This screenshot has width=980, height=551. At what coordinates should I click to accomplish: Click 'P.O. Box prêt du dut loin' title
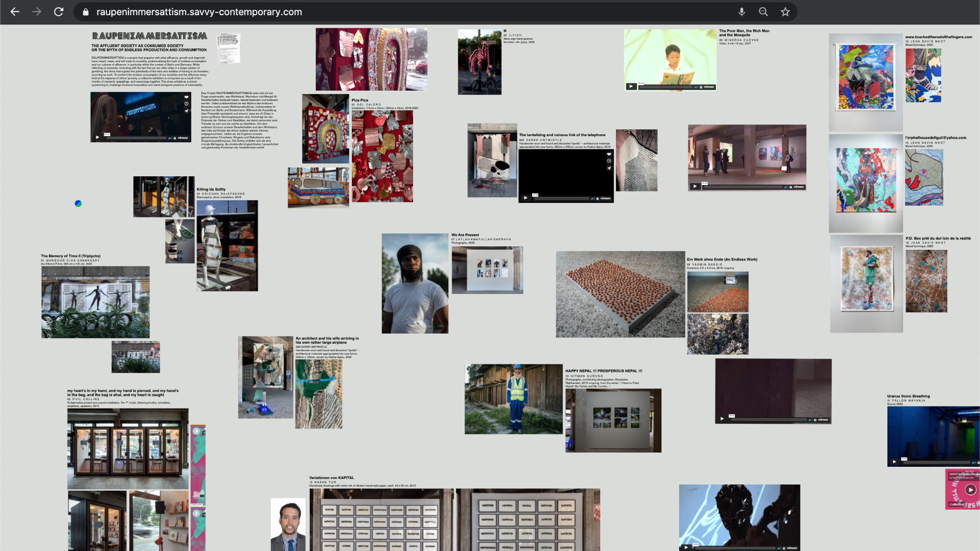pos(938,239)
